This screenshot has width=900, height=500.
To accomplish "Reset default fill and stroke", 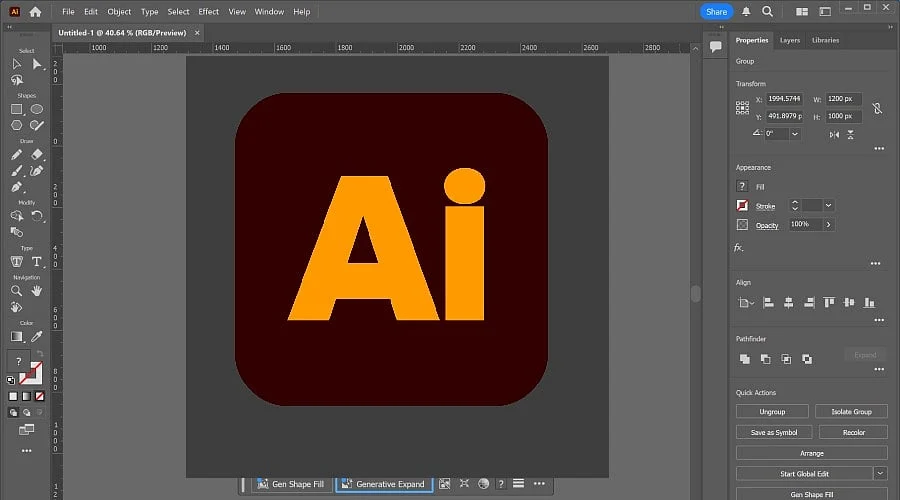I will pyautogui.click(x=10, y=380).
